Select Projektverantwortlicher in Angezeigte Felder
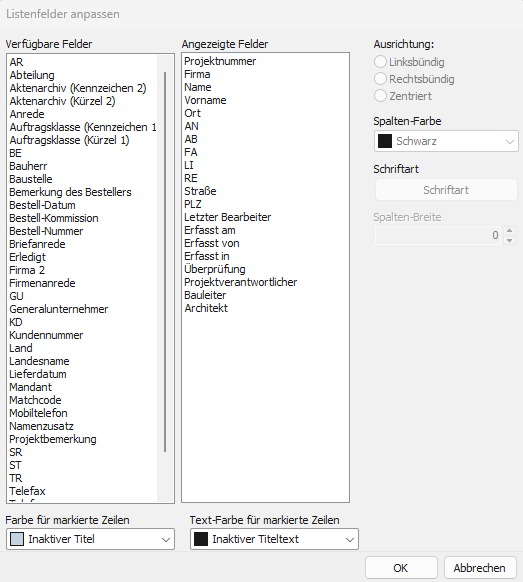 click(x=241, y=282)
